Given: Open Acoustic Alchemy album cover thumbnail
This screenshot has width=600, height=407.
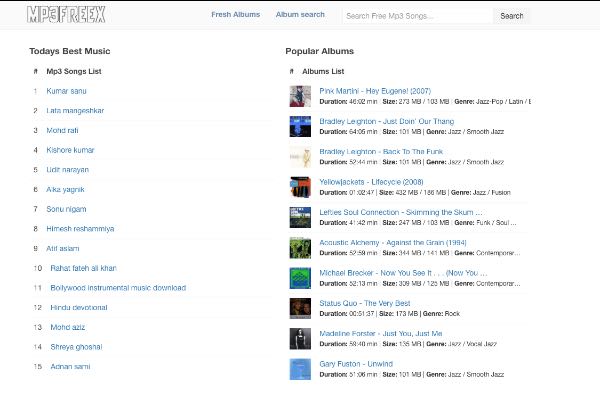Looking at the screenshot, I should click(x=300, y=247).
